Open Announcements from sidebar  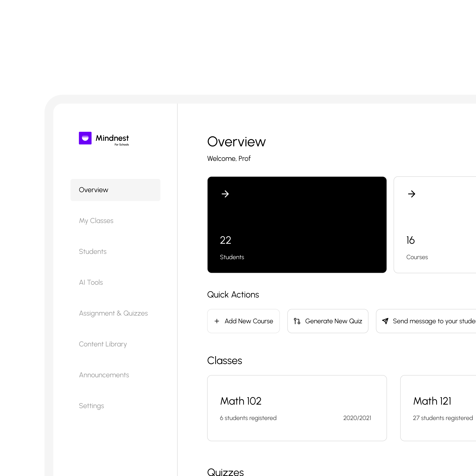click(x=104, y=375)
